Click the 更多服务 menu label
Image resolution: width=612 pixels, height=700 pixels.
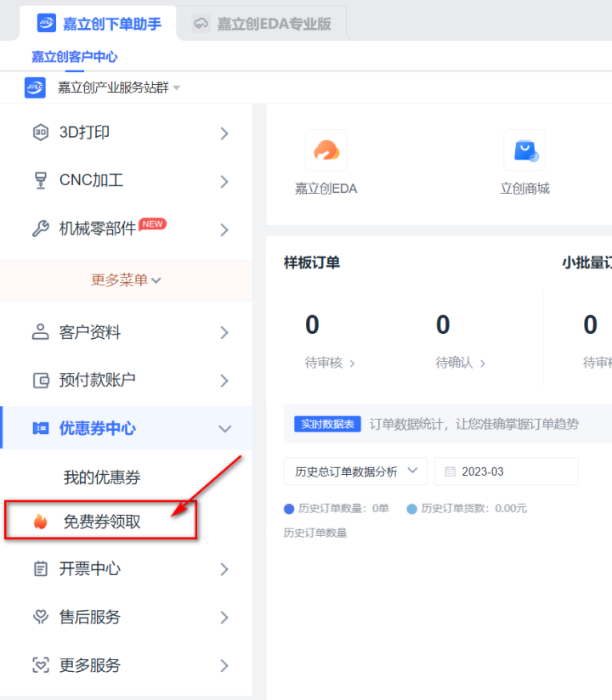90,665
